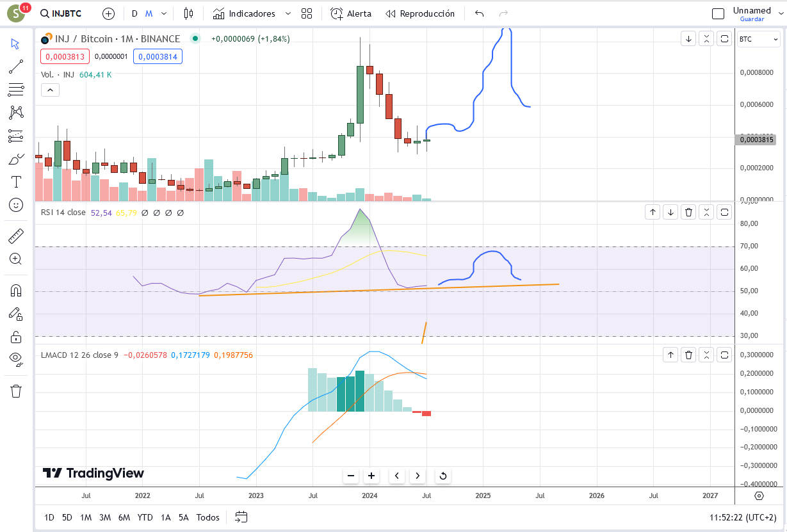Undo the last action
The height and width of the screenshot is (532, 787).
pos(480,13)
